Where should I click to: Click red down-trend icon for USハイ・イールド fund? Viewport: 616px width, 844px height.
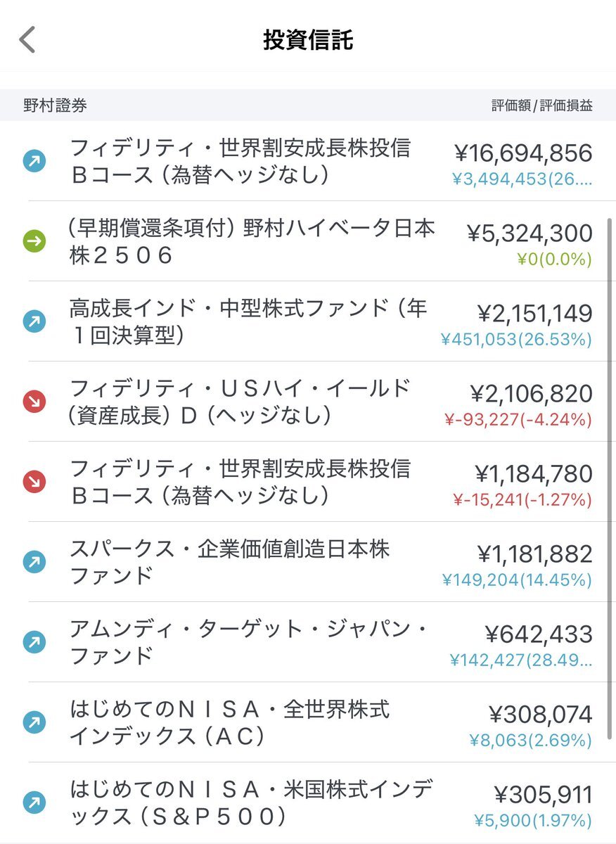tap(34, 402)
